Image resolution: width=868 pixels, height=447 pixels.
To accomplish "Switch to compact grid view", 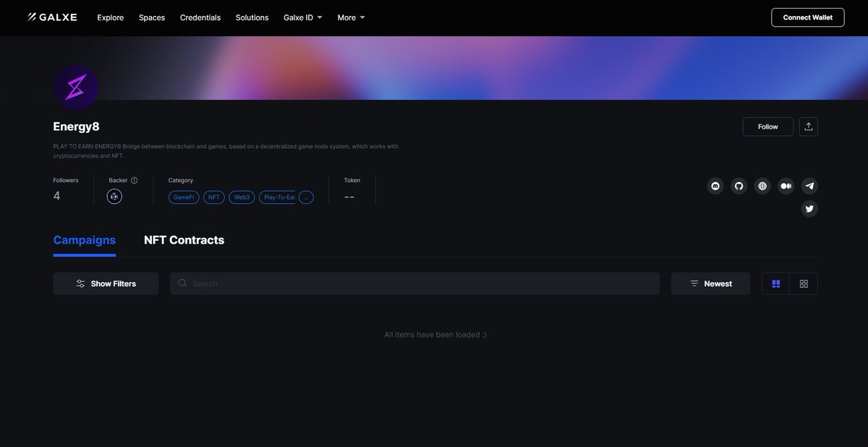I will [x=804, y=284].
